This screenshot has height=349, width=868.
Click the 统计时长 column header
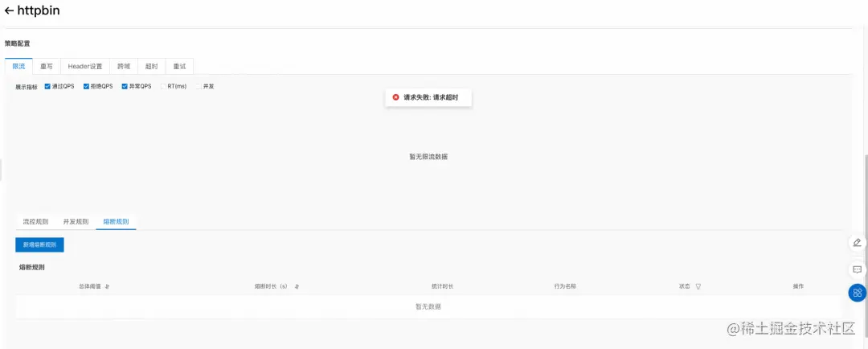coord(443,286)
